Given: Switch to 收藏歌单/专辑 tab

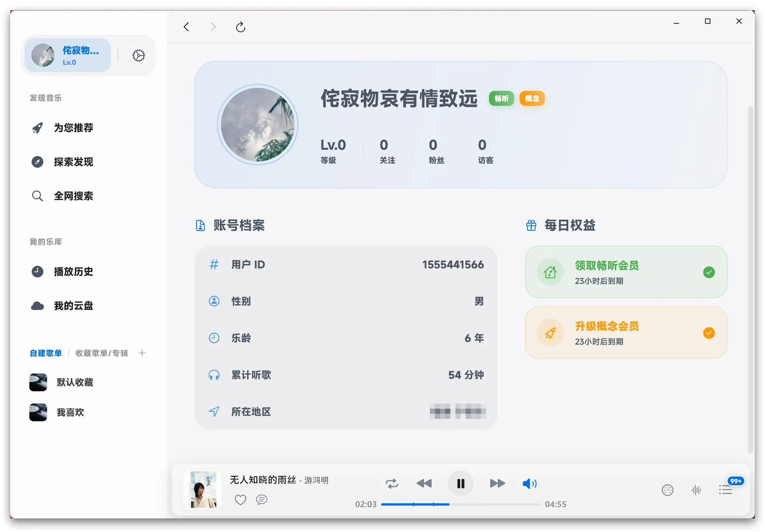Looking at the screenshot, I should point(102,353).
